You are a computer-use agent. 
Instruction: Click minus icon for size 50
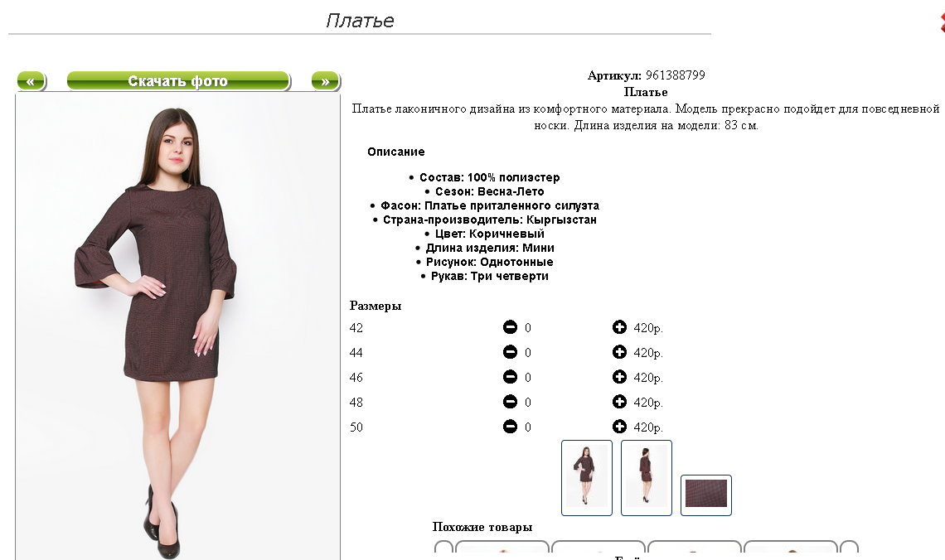point(510,427)
